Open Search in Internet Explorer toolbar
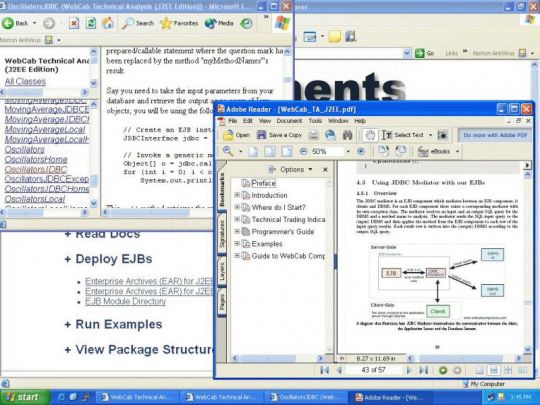540x405 pixels. [x=137, y=23]
